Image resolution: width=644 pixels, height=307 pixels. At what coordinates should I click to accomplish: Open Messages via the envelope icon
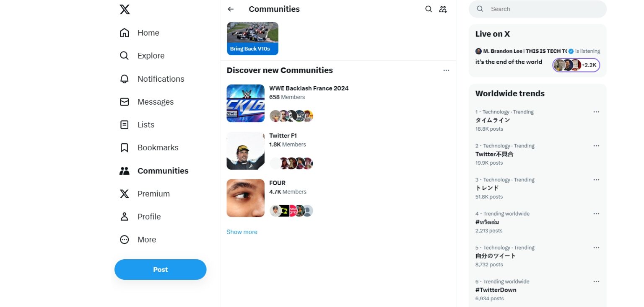[124, 101]
